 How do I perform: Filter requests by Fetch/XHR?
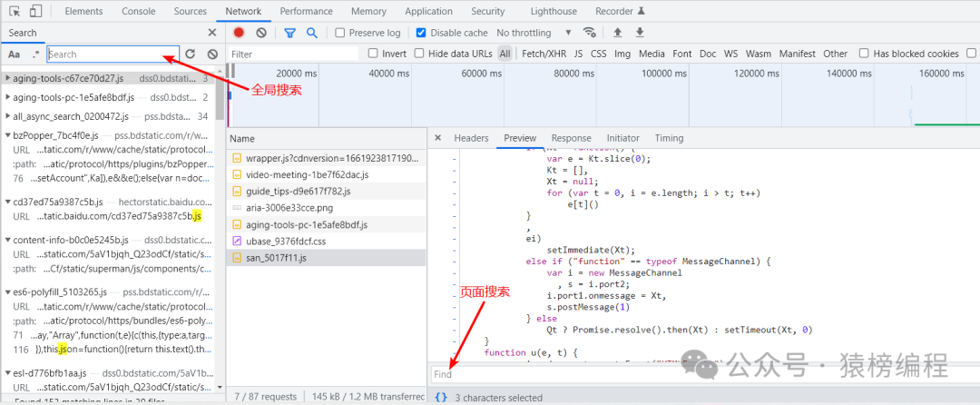[x=544, y=54]
